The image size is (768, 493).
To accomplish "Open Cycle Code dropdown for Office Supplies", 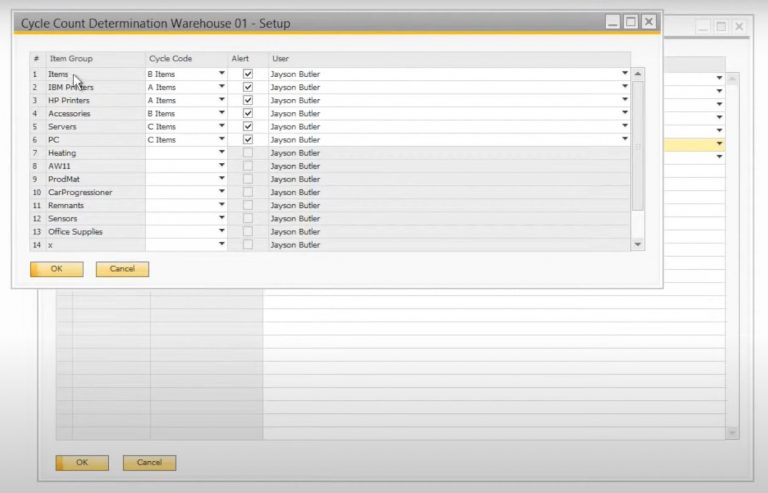I will [221, 231].
